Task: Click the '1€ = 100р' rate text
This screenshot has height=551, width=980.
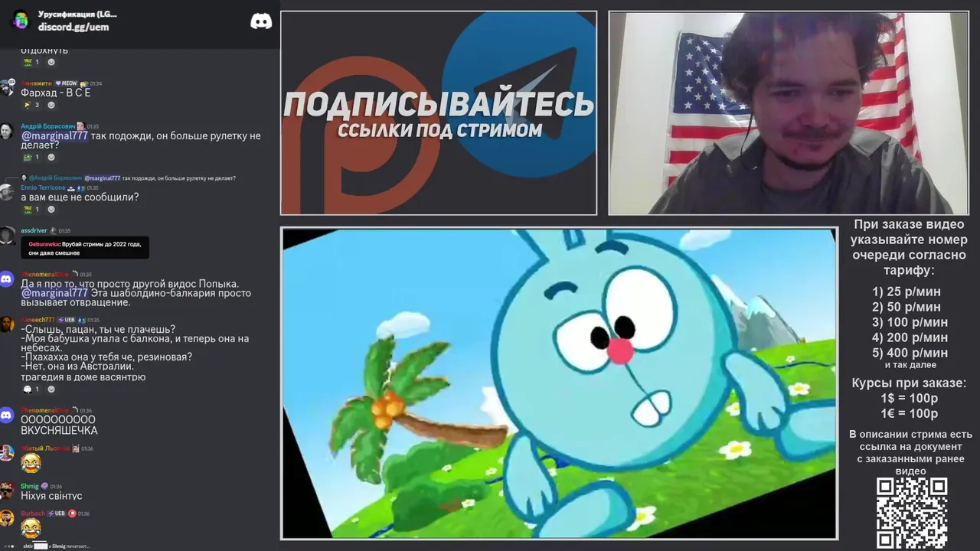Action: click(x=910, y=413)
